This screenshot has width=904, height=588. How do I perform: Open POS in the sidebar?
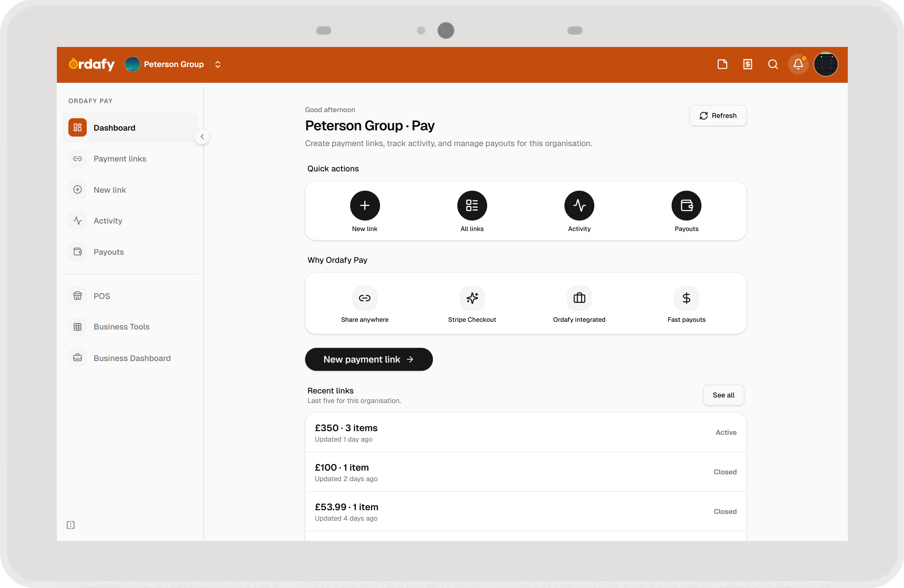coord(130,296)
